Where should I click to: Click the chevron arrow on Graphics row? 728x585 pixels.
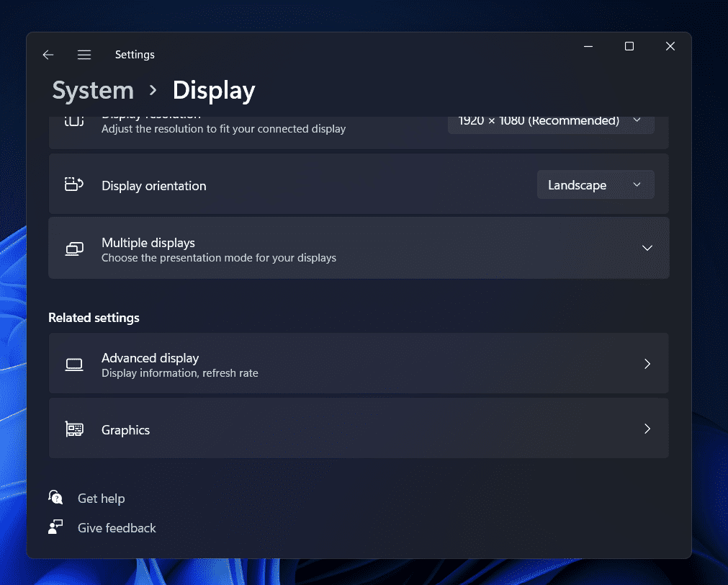click(x=647, y=429)
